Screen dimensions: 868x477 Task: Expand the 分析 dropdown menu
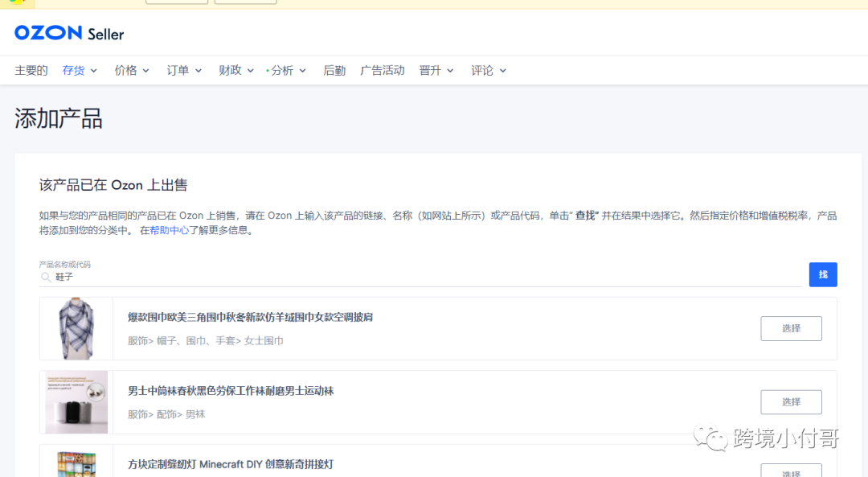pos(287,70)
